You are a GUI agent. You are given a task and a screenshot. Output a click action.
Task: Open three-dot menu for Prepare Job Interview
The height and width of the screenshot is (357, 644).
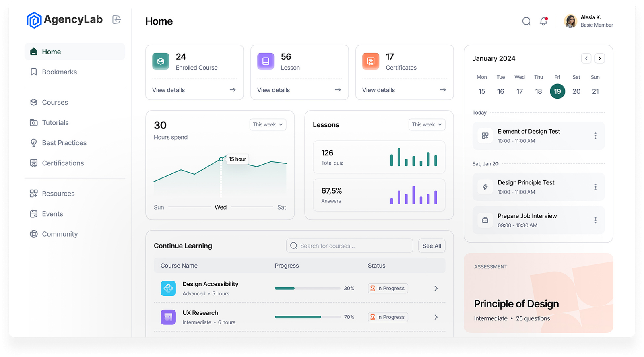[x=595, y=220]
